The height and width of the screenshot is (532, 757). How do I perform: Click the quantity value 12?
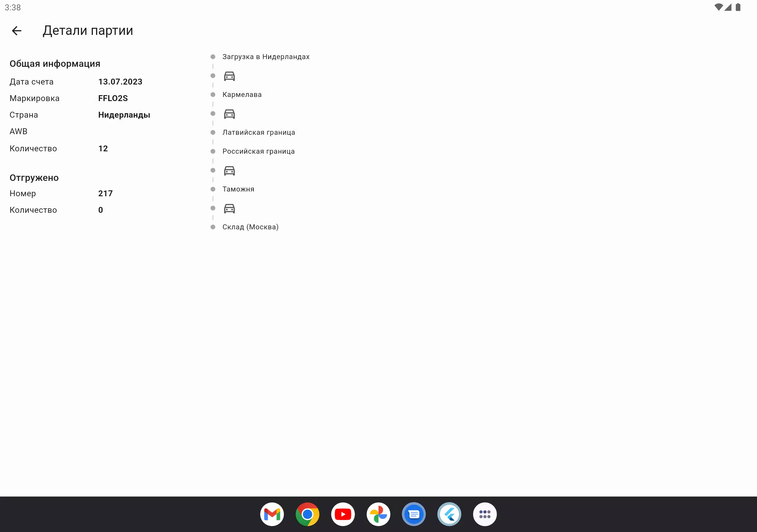coord(103,149)
